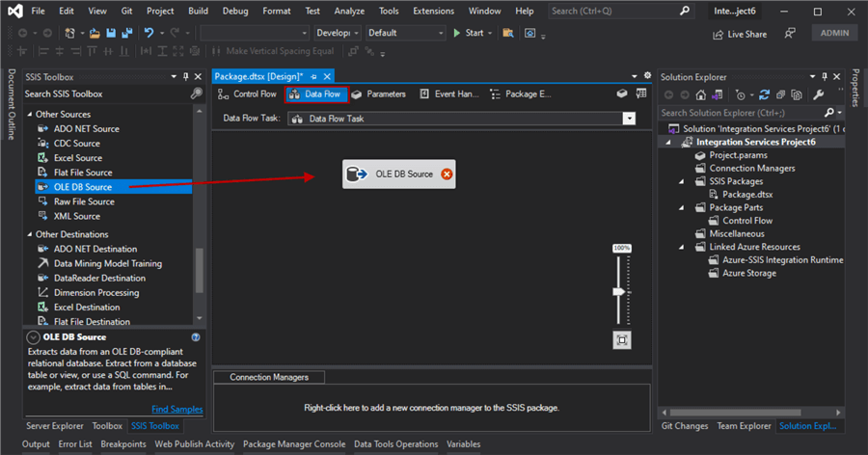The image size is (868, 455).
Task: Switch to the Control Flow tab
Action: pos(247,94)
